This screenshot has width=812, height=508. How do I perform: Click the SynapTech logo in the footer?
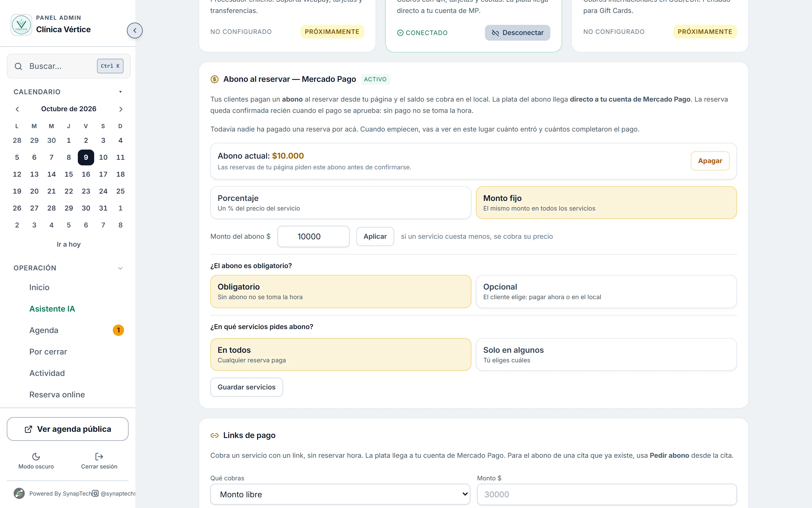coord(19,493)
